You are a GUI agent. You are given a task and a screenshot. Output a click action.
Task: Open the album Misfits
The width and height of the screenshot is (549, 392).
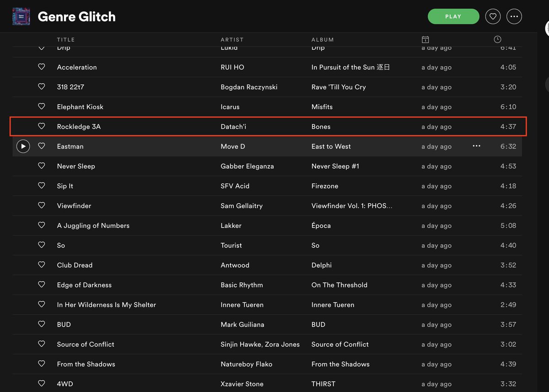pyautogui.click(x=322, y=107)
